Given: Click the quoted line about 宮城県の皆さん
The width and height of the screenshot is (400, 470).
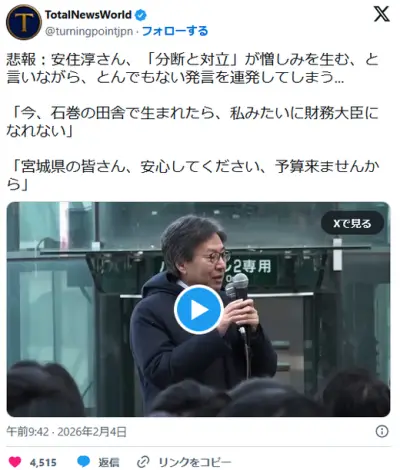Looking at the screenshot, I should click(x=193, y=175).
